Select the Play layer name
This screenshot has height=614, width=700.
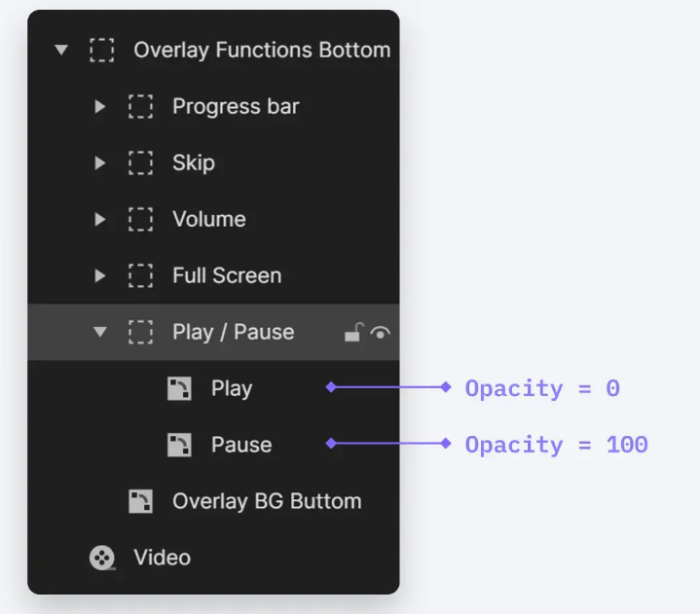[x=232, y=389]
